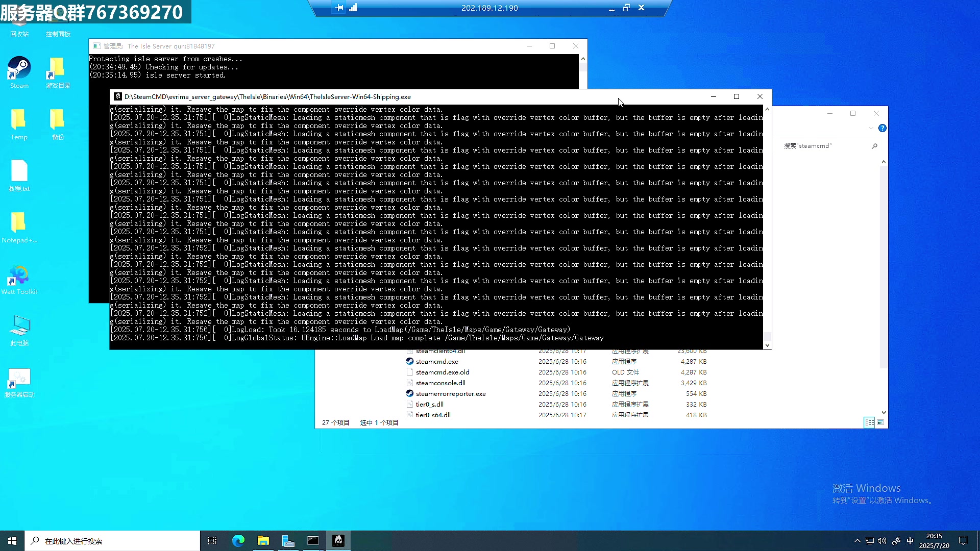Click the pen/ink workspace tray icon

[896, 541]
